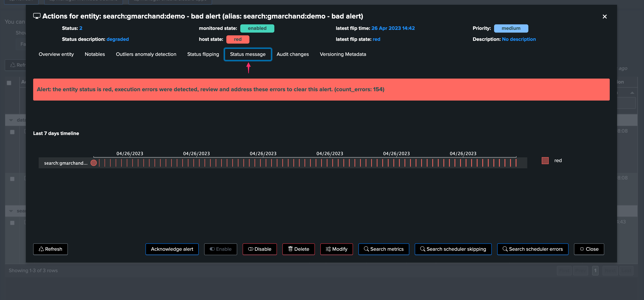Click the monitor icon next to dialog title
Viewport: 644px width, 300px height.
coord(37,16)
